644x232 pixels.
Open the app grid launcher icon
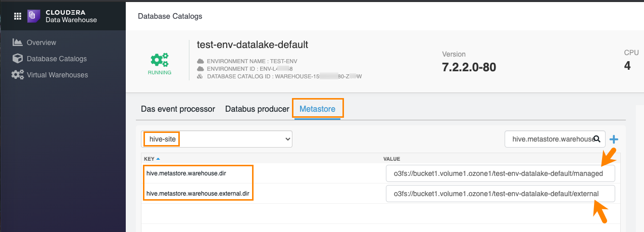(17, 16)
